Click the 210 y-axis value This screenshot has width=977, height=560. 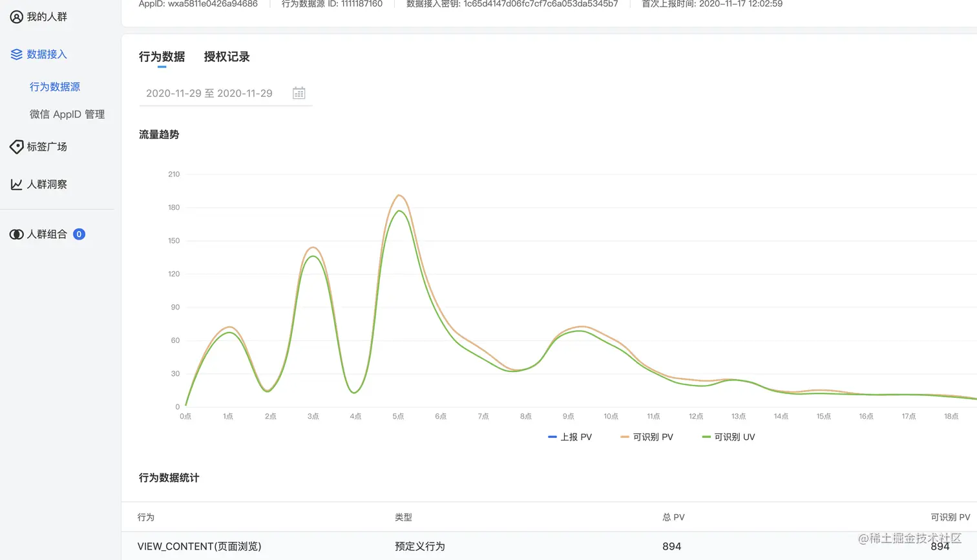tap(174, 174)
